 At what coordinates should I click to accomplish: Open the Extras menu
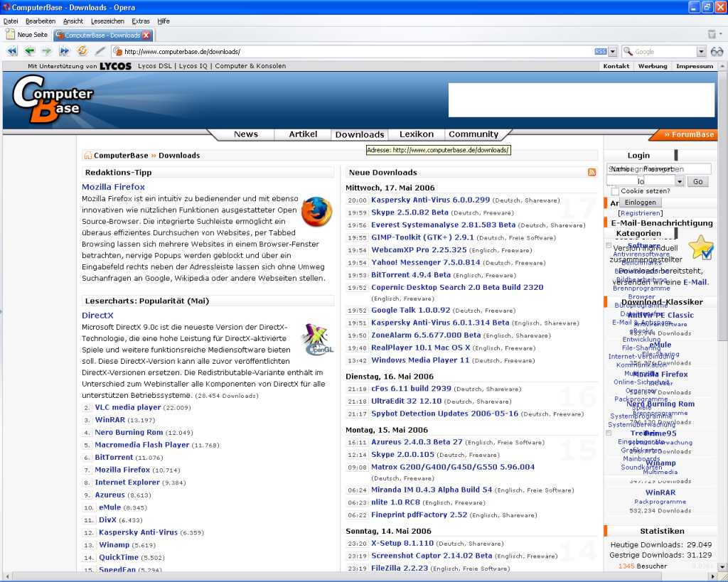pos(141,21)
